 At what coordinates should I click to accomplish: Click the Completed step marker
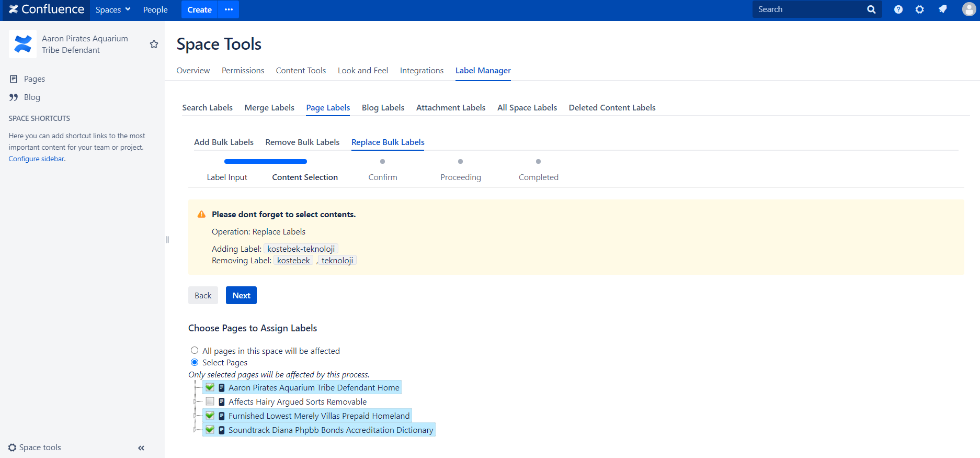(539, 162)
